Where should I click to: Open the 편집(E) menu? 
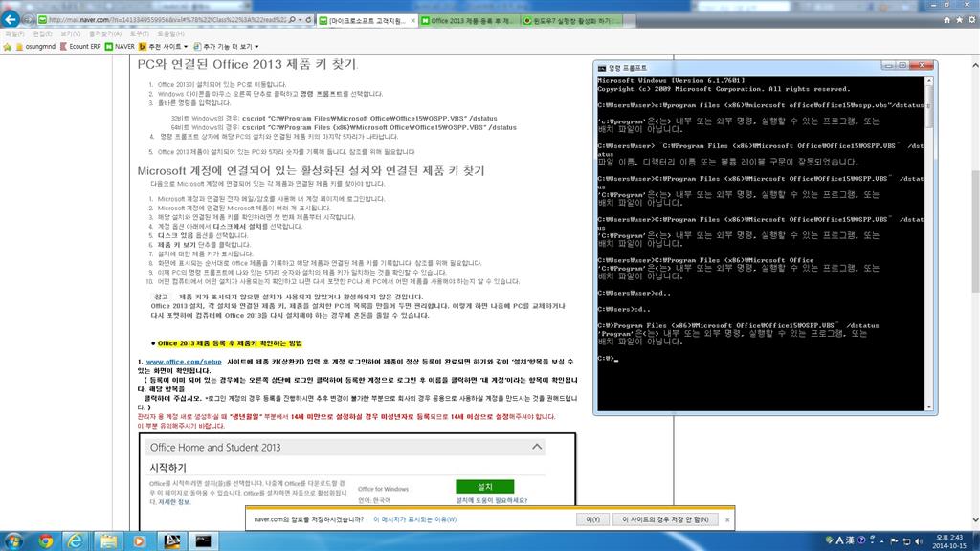click(42, 33)
